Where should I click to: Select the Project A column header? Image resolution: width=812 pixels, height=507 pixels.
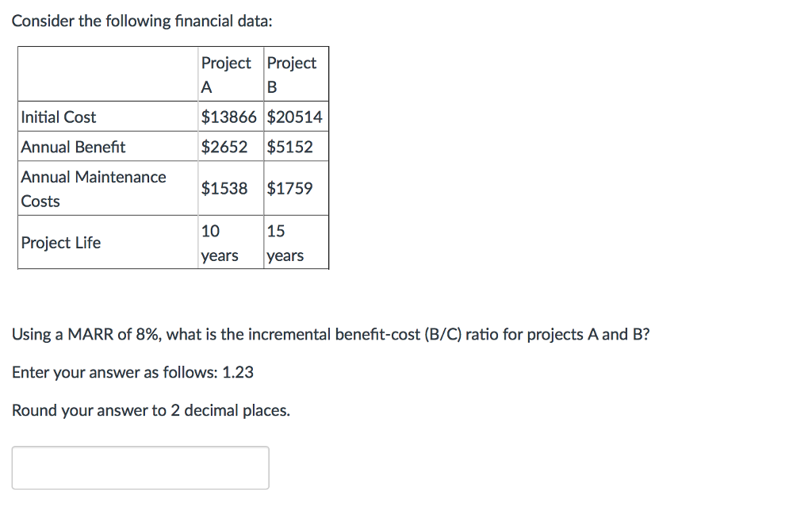click(x=228, y=74)
